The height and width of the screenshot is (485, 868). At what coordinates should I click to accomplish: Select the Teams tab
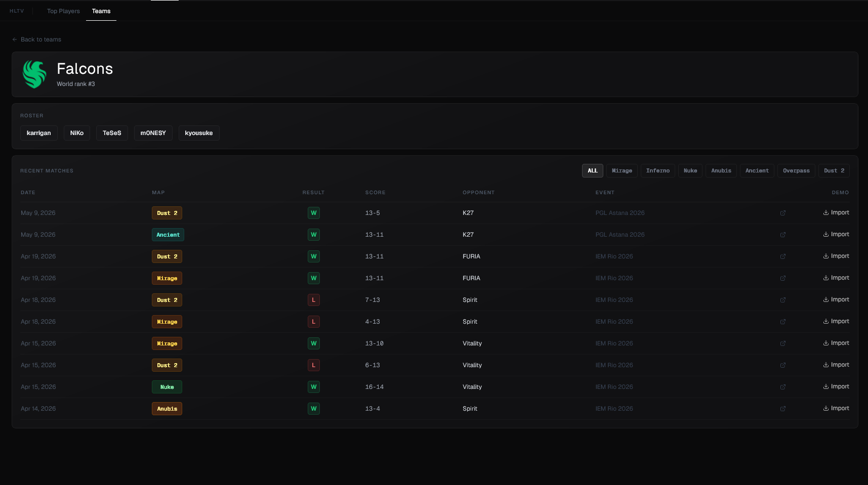pyautogui.click(x=101, y=11)
